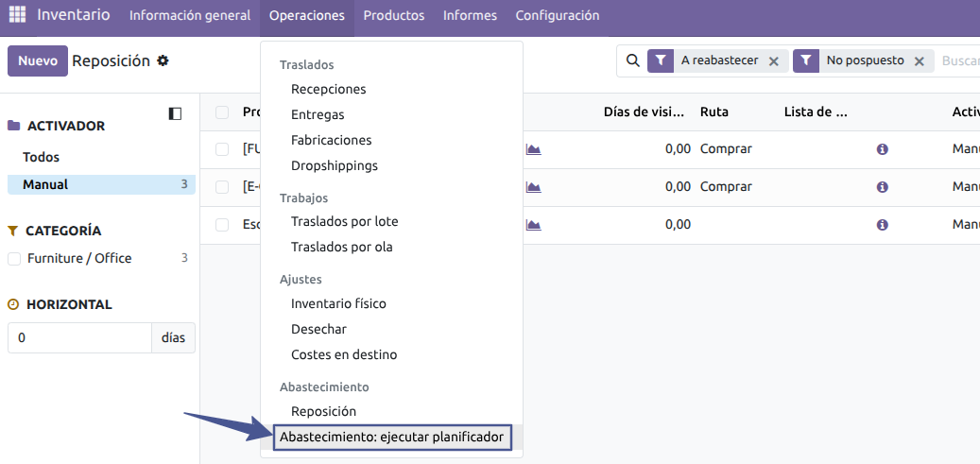Image resolution: width=980 pixels, height=464 pixels.
Task: Enable Furniture / Office category checkbox
Action: point(14,259)
